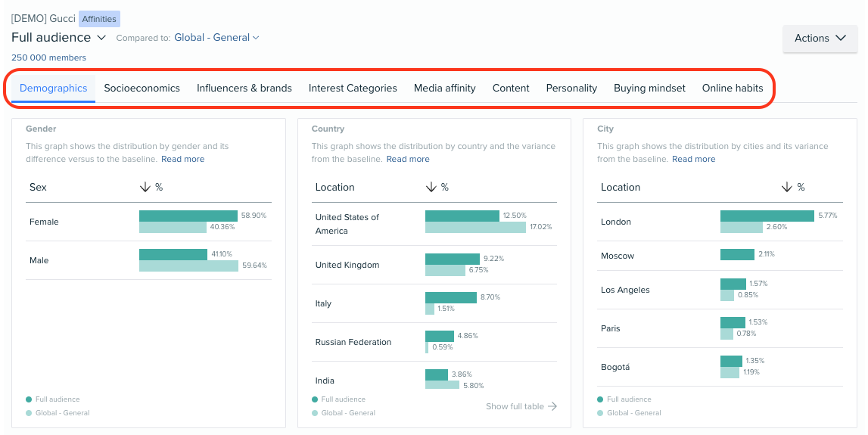868x435 pixels.
Task: Switch to the Socioeconomics tab
Action: [x=142, y=88]
